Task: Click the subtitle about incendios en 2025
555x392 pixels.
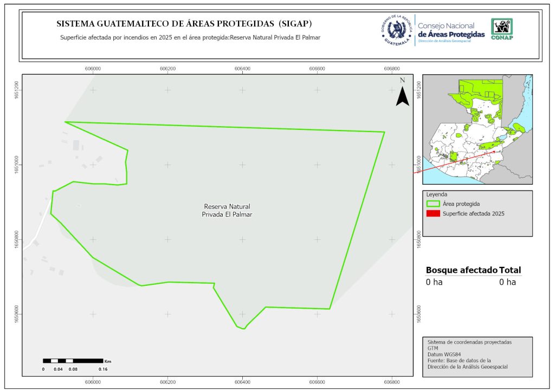Action: coord(190,38)
